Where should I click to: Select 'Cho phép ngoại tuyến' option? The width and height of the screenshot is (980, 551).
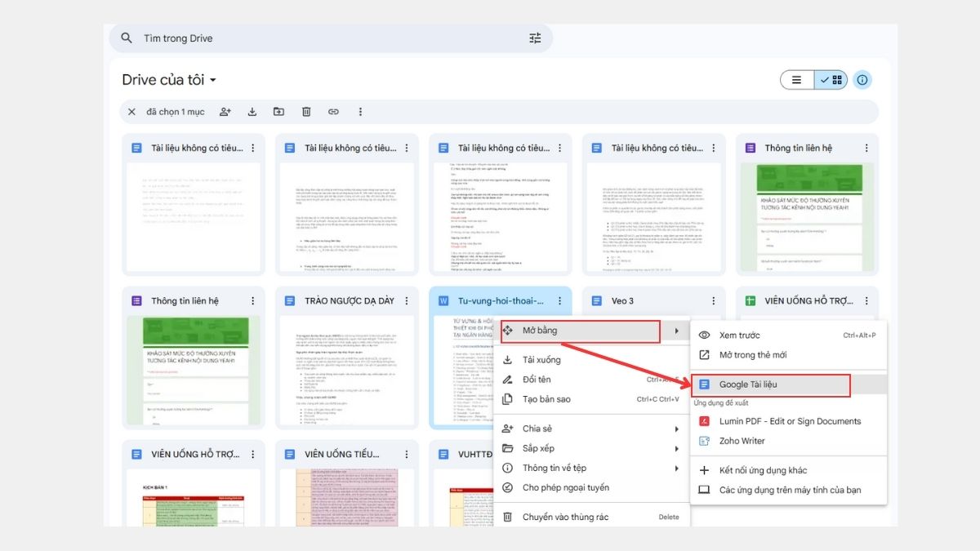pos(592,487)
